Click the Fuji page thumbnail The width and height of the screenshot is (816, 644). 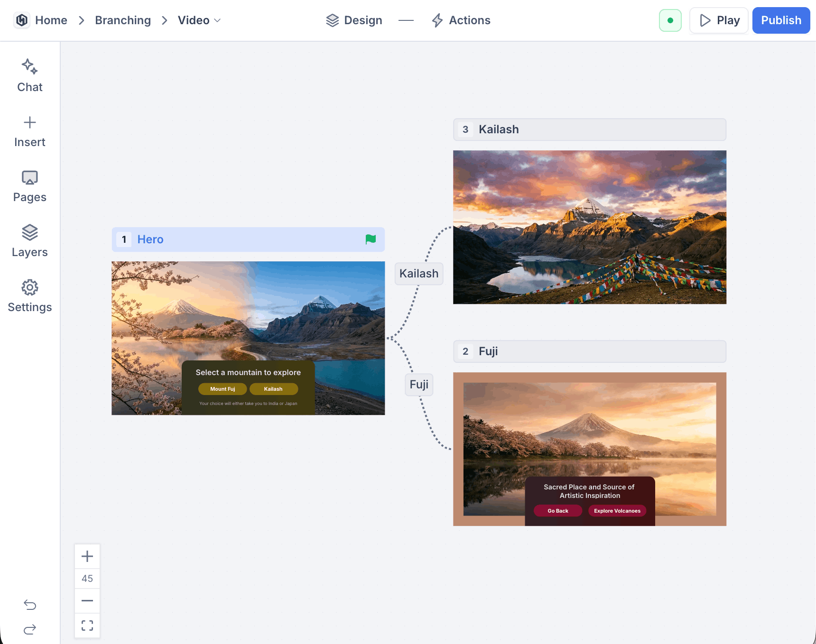[x=590, y=449]
